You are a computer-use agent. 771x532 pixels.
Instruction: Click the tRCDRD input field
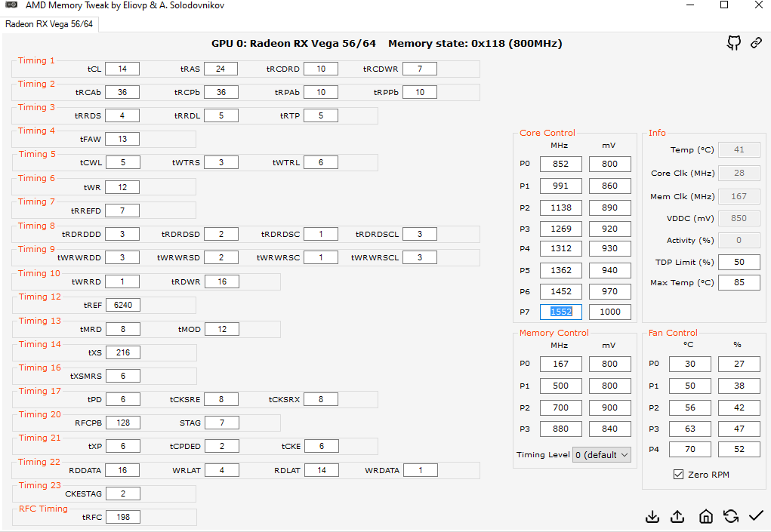[x=321, y=69]
